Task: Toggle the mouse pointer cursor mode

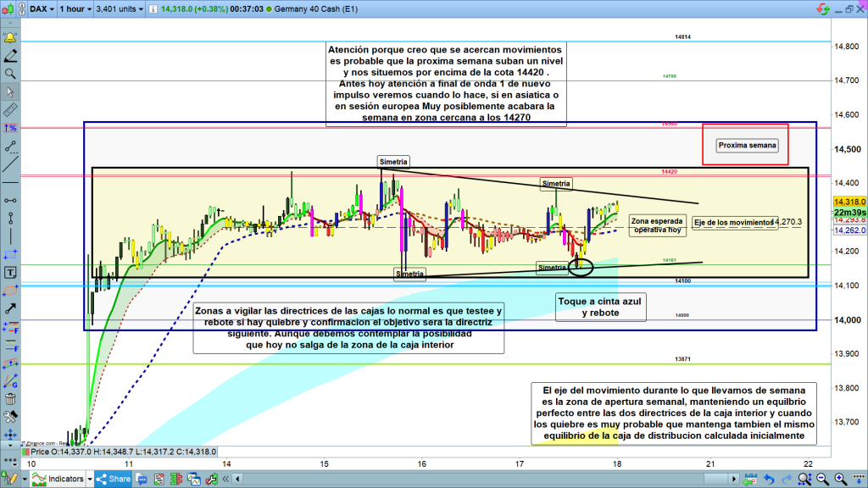Action: point(10,91)
